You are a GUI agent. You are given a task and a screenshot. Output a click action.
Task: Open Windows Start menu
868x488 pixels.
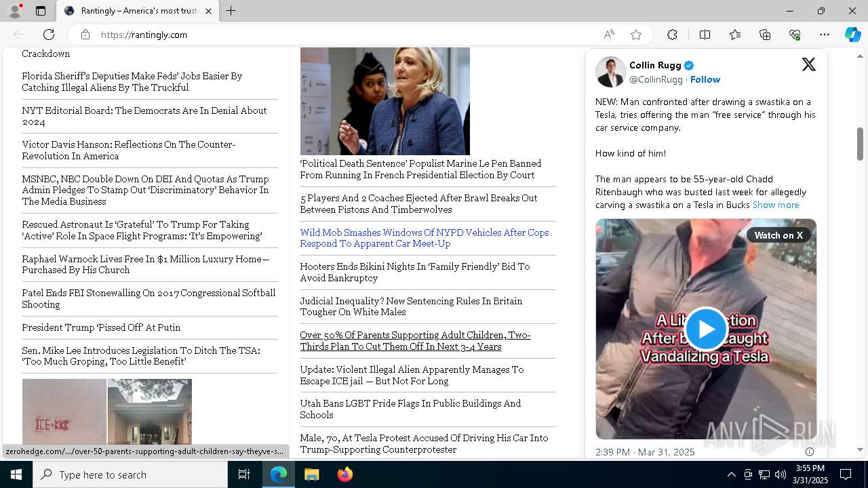tap(16, 474)
